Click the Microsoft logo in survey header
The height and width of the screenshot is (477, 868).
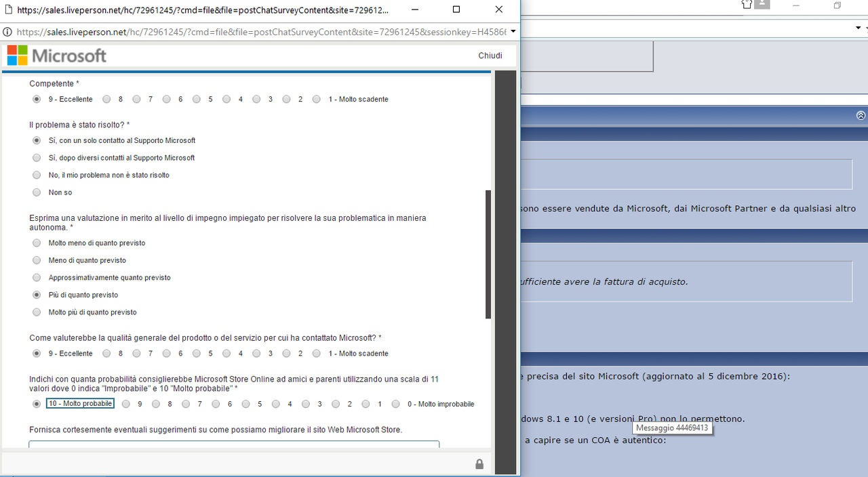pos(57,56)
